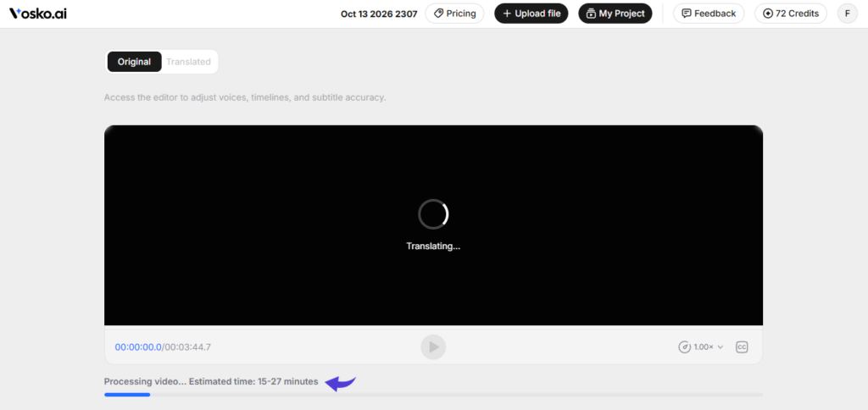The image size is (868, 410).
Task: Open the Vosko.ai logo home link
Action: 38,14
